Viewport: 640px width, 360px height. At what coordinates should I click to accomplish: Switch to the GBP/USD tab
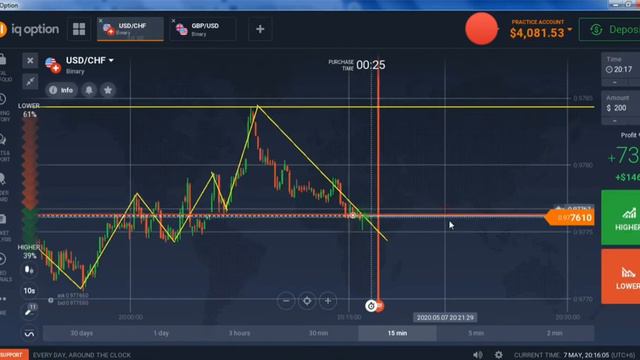(x=203, y=29)
